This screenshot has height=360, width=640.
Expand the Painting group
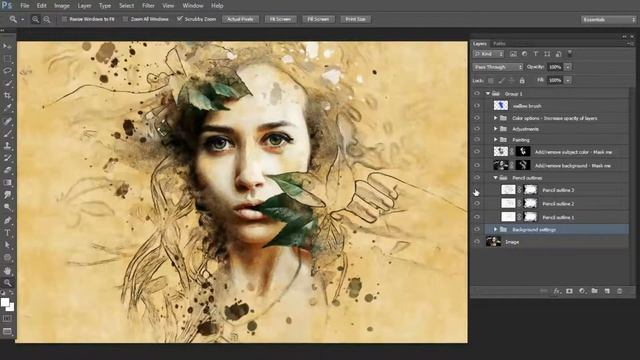[496, 140]
